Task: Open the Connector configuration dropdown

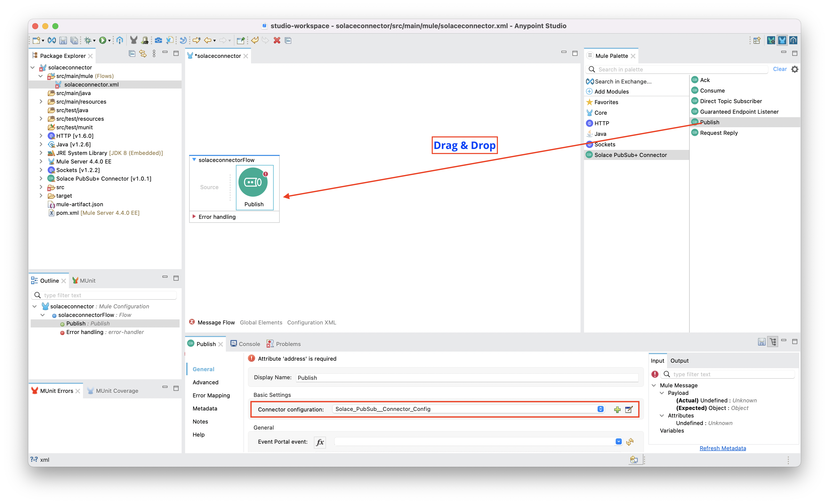Action: pos(601,409)
